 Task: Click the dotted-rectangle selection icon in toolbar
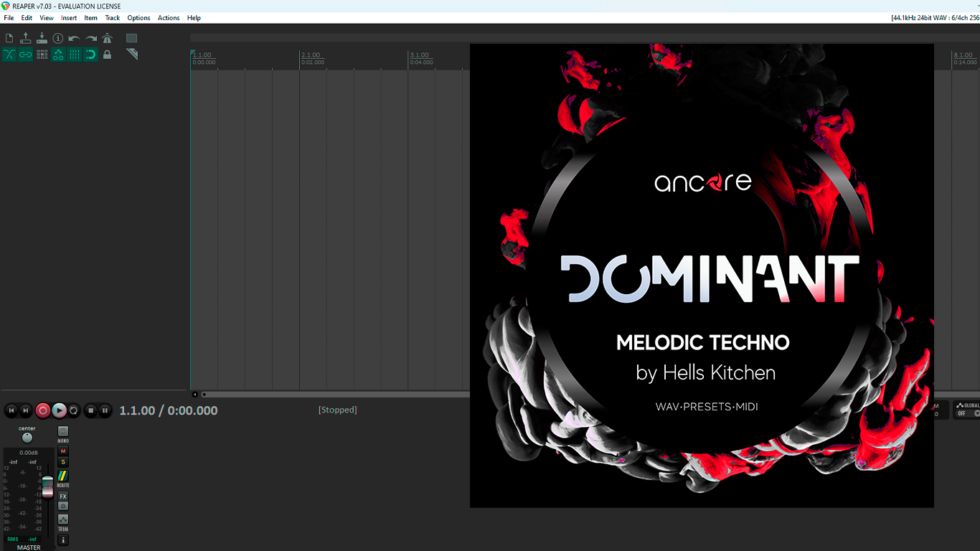(x=132, y=38)
